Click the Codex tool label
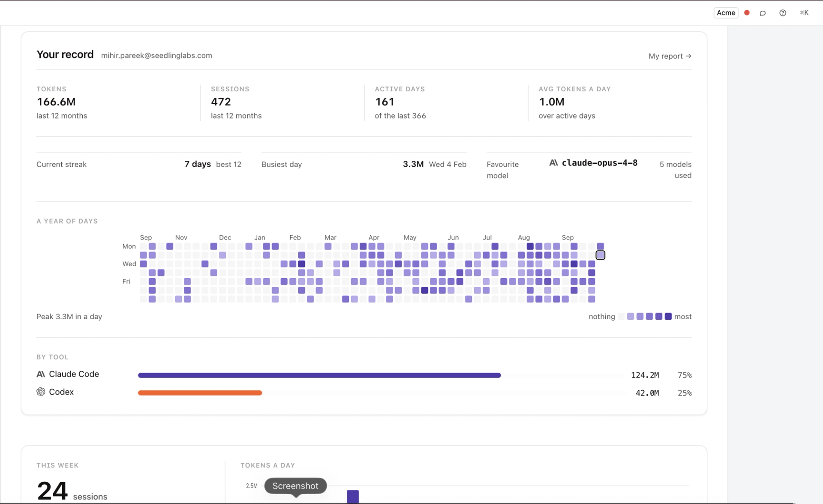Screen dimensions: 823x504 point(61,392)
